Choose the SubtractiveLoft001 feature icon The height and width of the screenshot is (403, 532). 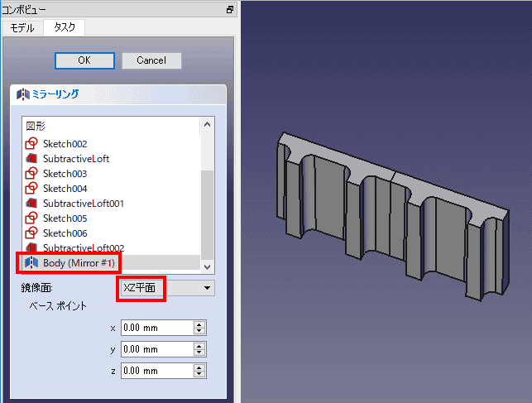click(31, 204)
